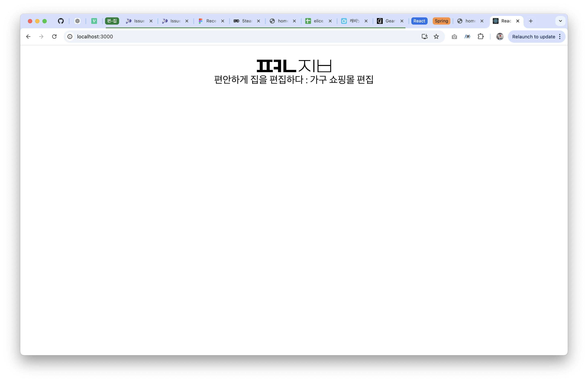Open the tab search dropdown arrow
Viewport: 588px width, 382px height.
pyautogui.click(x=560, y=21)
